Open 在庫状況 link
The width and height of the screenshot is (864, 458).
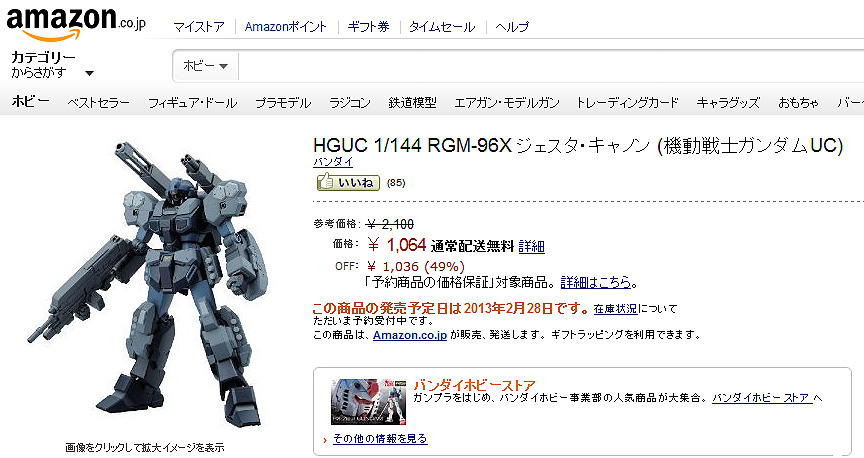click(615, 309)
